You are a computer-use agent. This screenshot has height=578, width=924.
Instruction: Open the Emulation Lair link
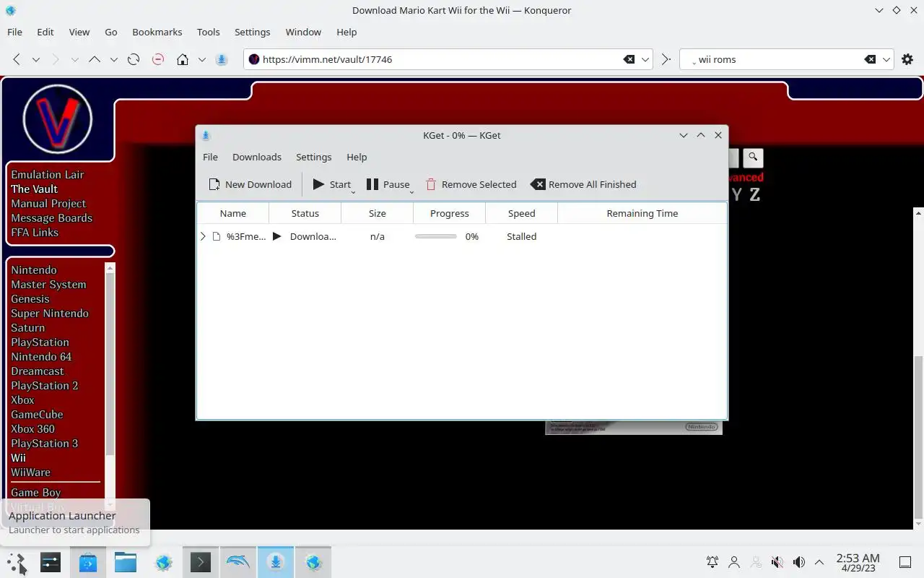point(48,174)
